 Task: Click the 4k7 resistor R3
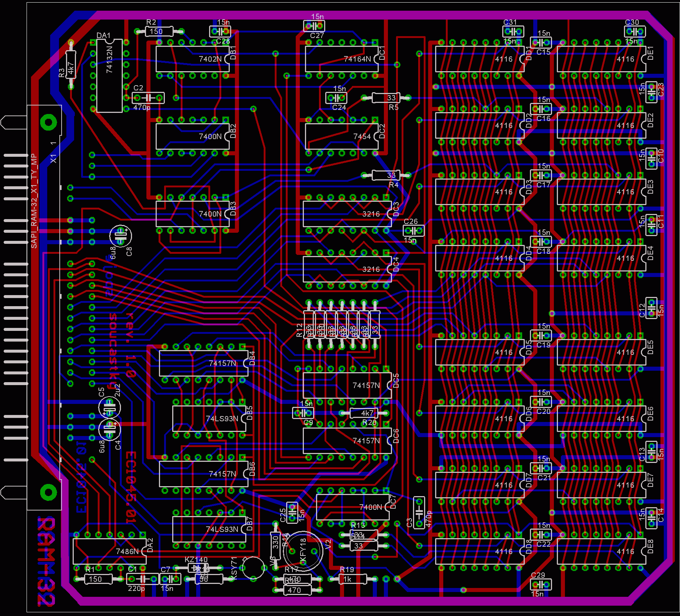point(71,65)
